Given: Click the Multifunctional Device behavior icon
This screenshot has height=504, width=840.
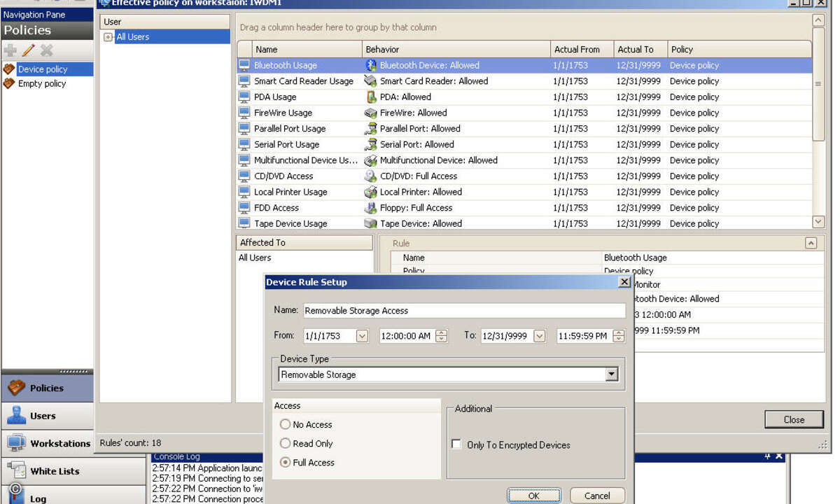Looking at the screenshot, I should click(x=371, y=160).
